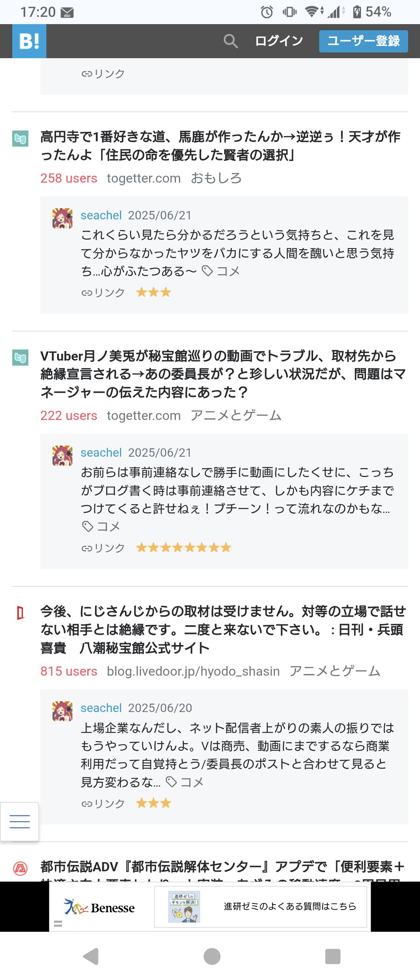Click the red favicon beside にじさんじ article
Screen dimensions: 420x980
tap(20, 614)
